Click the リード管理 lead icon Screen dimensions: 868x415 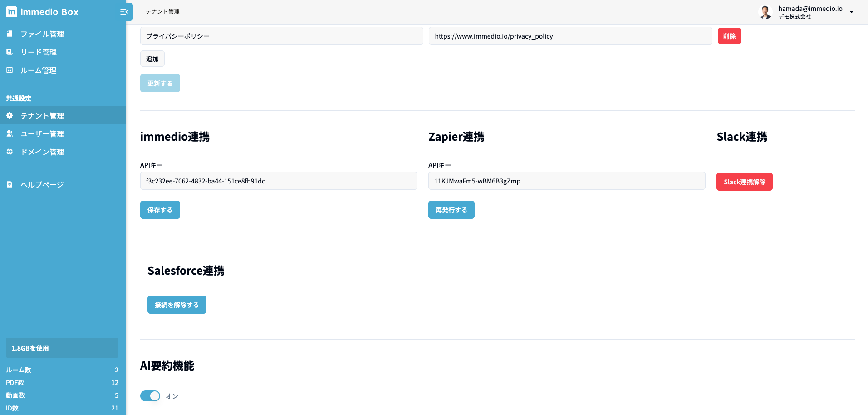10,52
